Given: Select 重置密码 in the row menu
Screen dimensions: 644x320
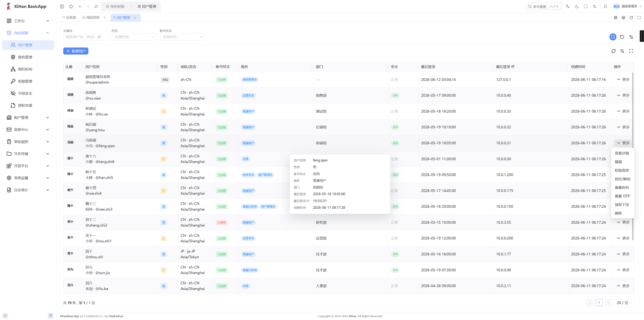Looking at the screenshot, I should (623, 188).
